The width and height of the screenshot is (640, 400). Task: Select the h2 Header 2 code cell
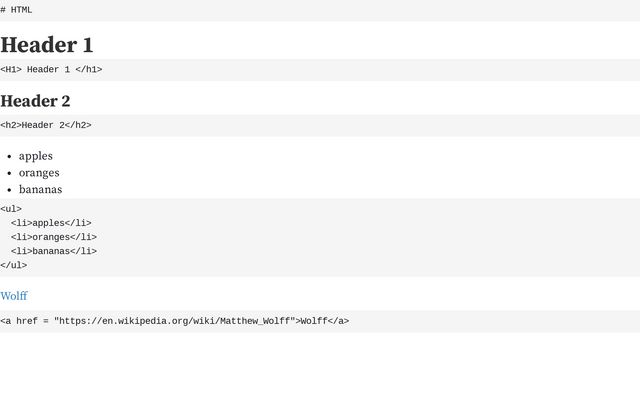(x=320, y=125)
